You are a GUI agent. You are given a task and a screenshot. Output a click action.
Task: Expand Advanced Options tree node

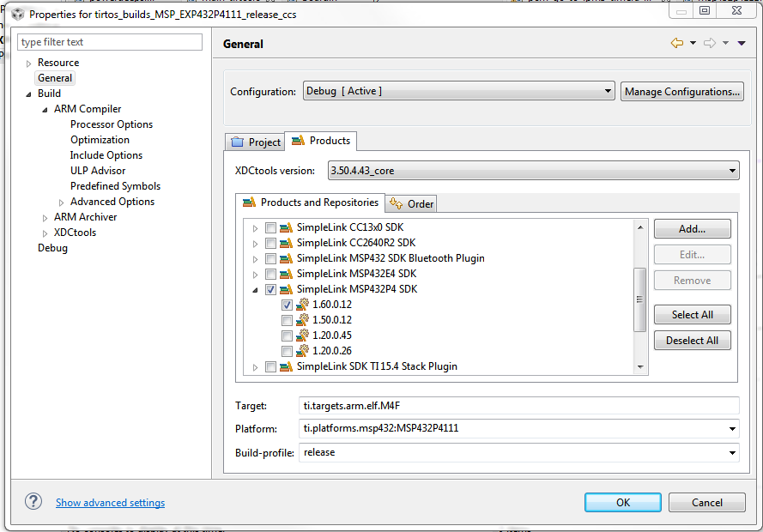[61, 203]
